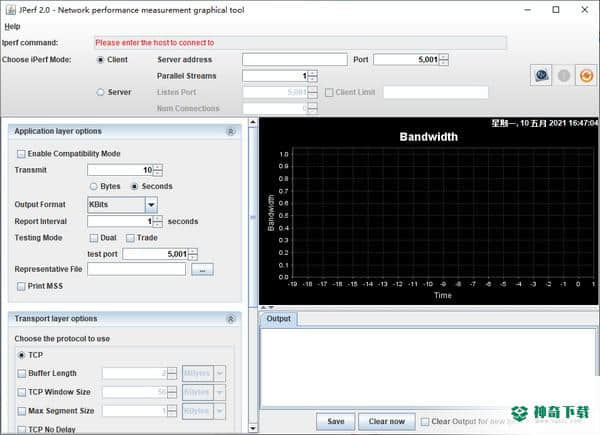Select the Server mode radio button
The image size is (600, 435).
point(100,92)
